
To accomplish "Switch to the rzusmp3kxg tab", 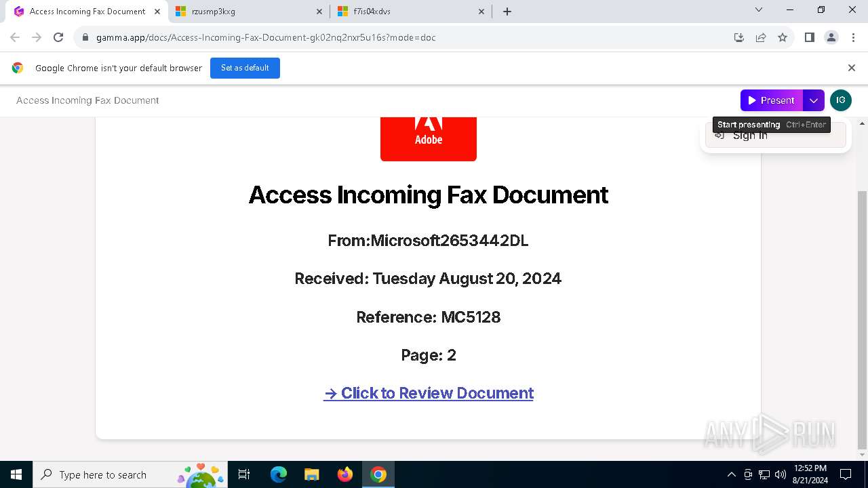I will 249,12.
